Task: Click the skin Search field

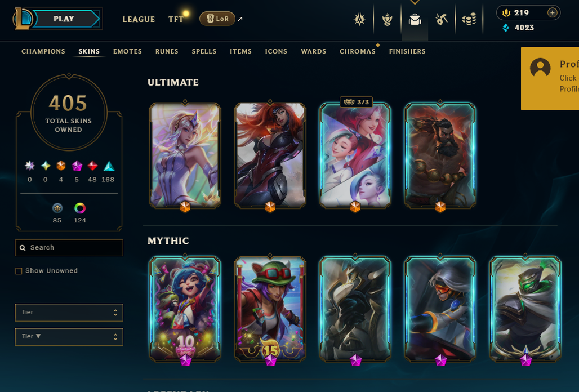Action: (69, 248)
